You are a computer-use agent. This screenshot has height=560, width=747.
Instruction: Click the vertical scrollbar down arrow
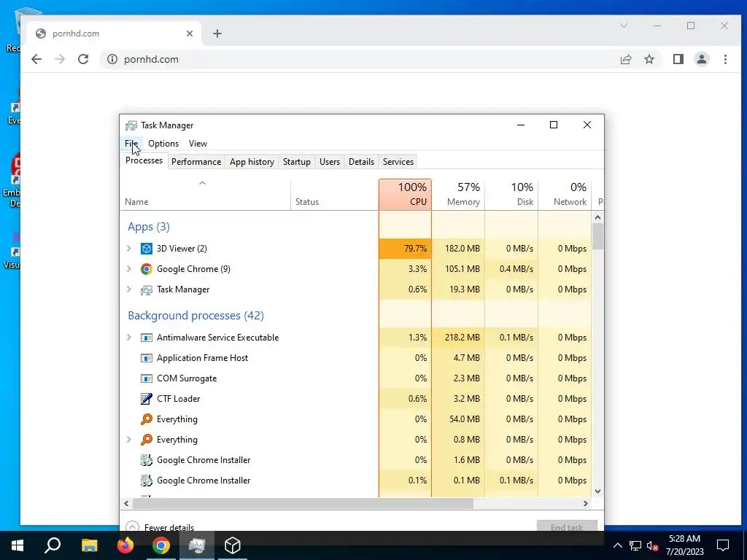598,491
